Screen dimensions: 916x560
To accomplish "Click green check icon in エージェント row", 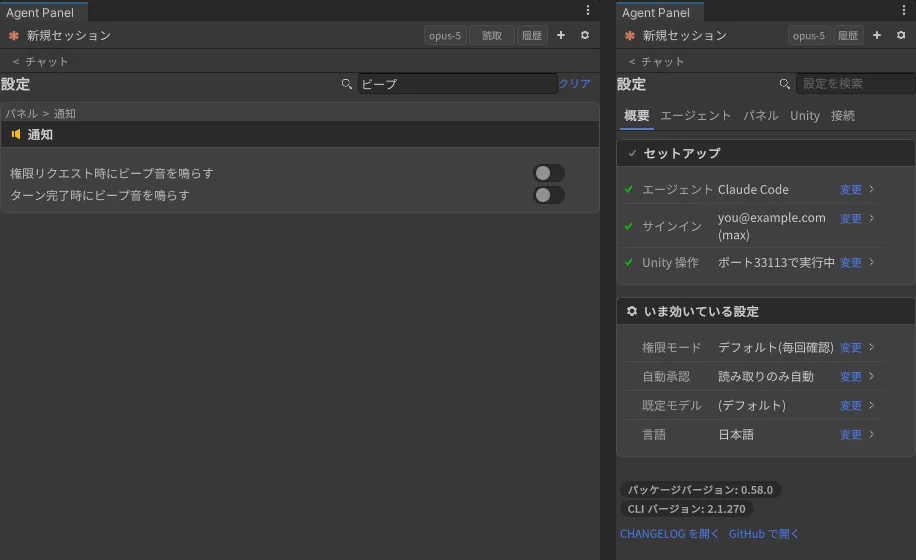I will coord(629,189).
